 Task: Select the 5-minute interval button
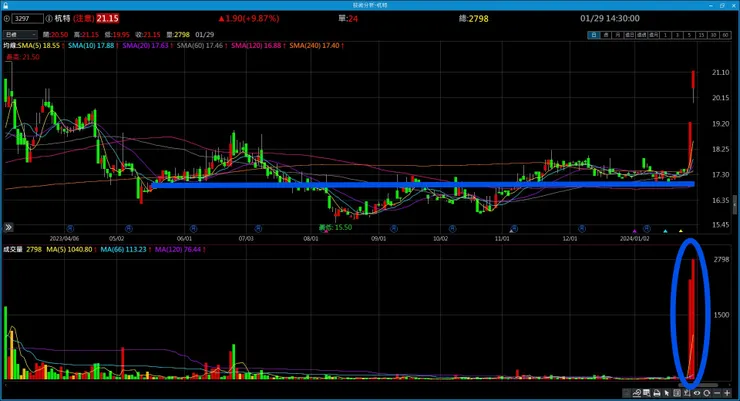click(x=689, y=35)
